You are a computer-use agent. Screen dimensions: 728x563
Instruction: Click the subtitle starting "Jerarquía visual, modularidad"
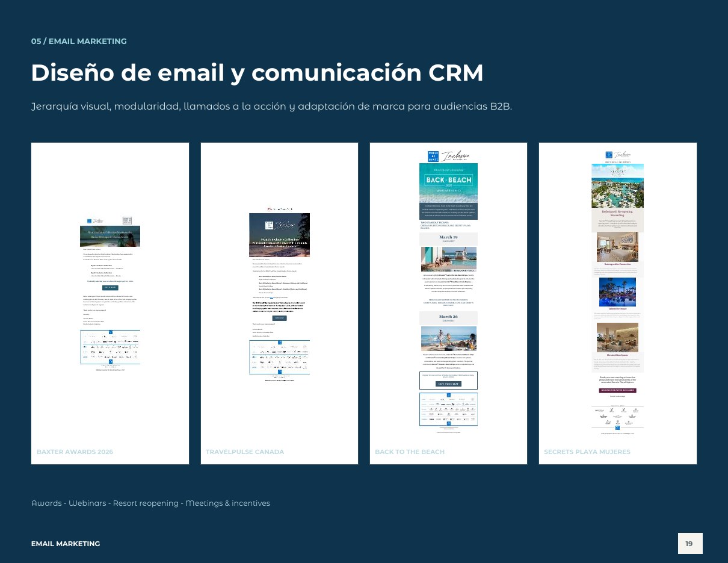[271, 107]
